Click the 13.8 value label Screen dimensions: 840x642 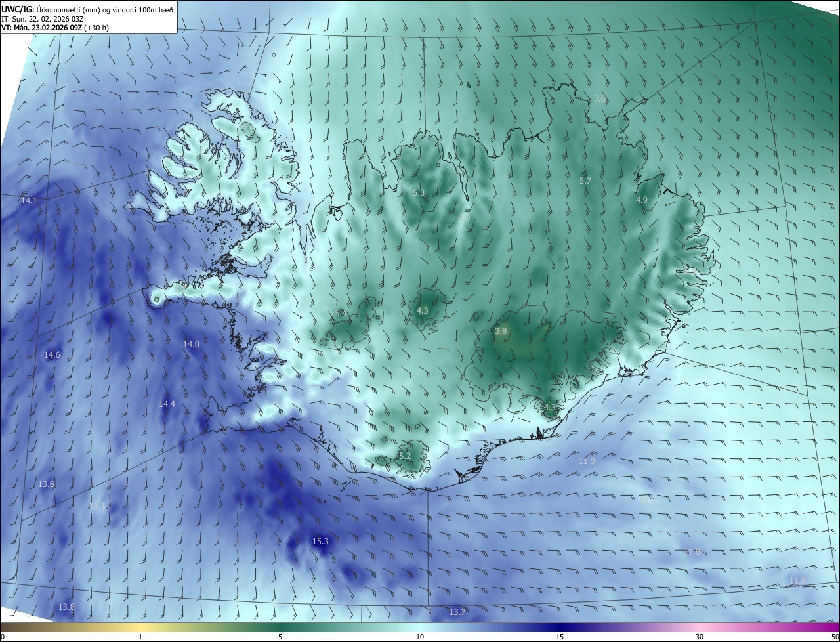66,607
